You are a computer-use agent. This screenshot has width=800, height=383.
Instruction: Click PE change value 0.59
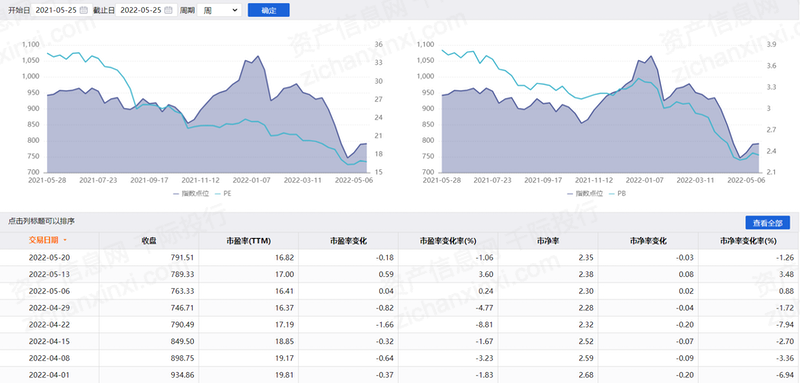click(x=387, y=274)
